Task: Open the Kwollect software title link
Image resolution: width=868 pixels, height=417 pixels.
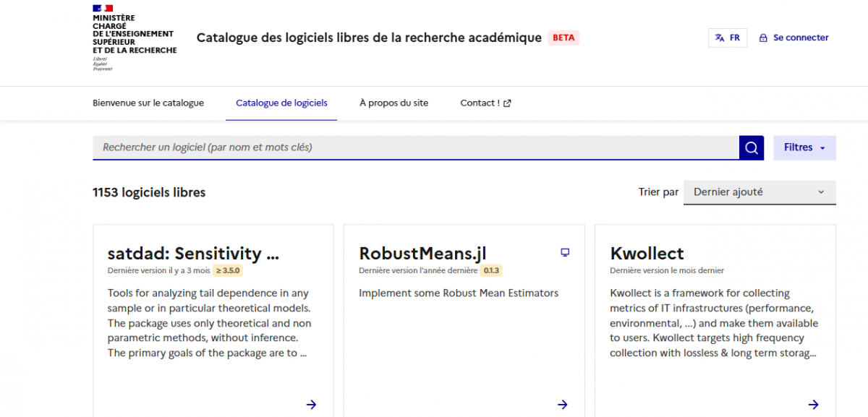Action: point(647,254)
